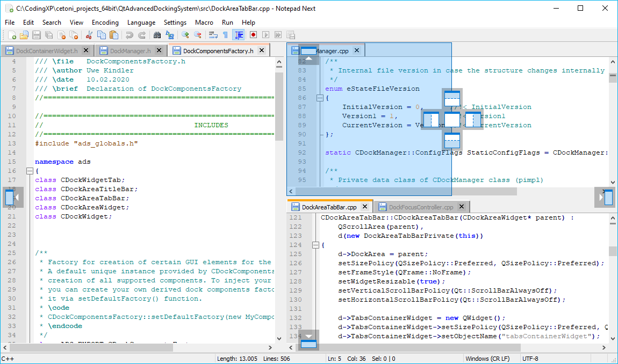
Task: Open Find with the binoculars icon
Action: tap(157, 35)
